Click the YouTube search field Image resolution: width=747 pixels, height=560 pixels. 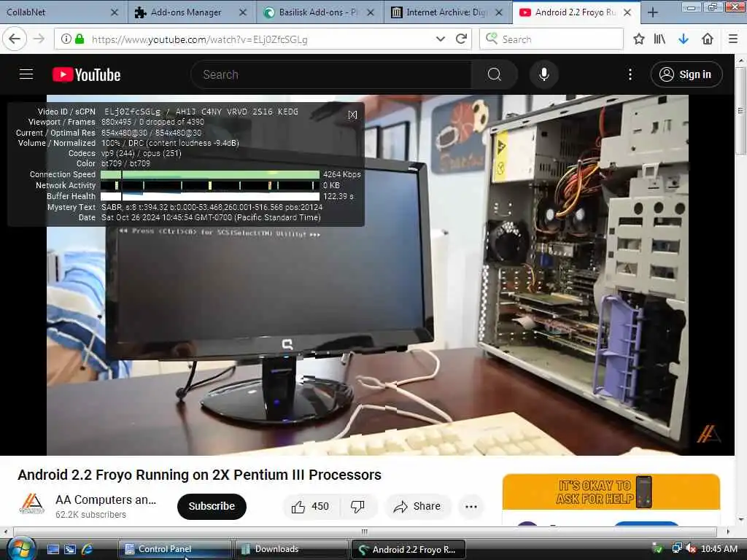click(331, 74)
